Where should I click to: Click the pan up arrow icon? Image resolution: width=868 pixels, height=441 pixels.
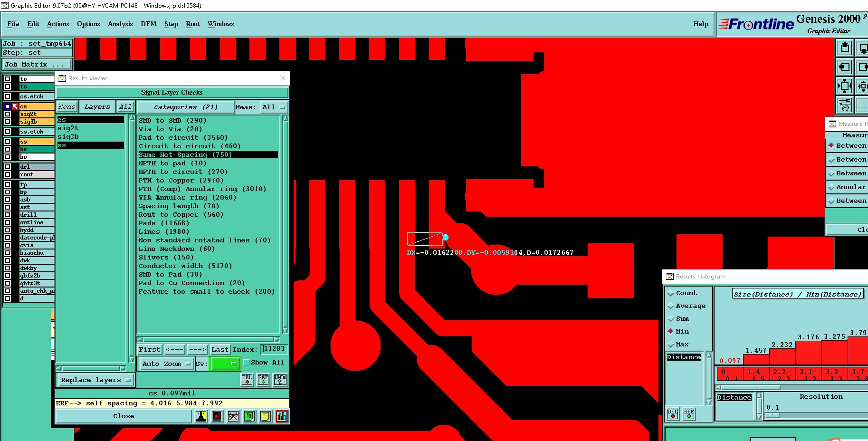(x=845, y=48)
